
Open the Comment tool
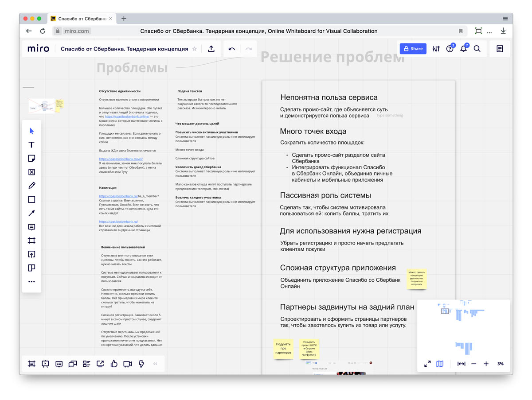click(x=31, y=227)
